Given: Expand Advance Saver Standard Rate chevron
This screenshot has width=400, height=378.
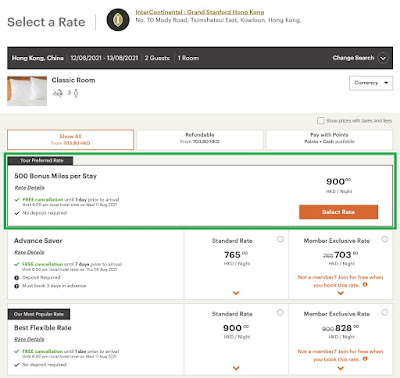Looking at the screenshot, I should (x=236, y=293).
